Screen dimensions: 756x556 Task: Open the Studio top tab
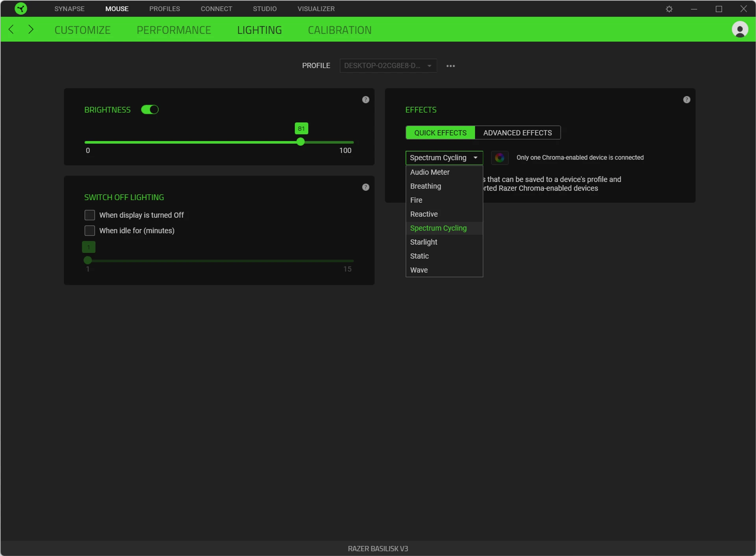(x=265, y=9)
